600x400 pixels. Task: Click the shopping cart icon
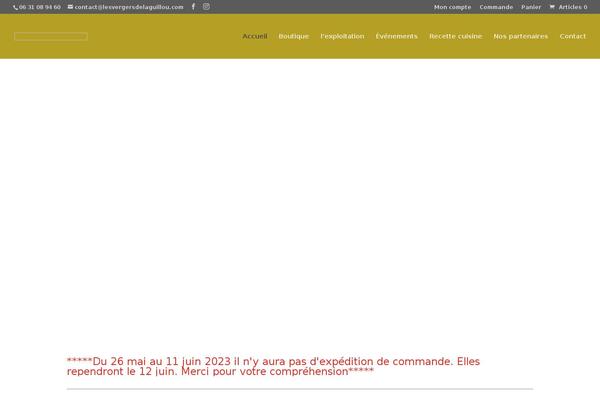(x=552, y=7)
